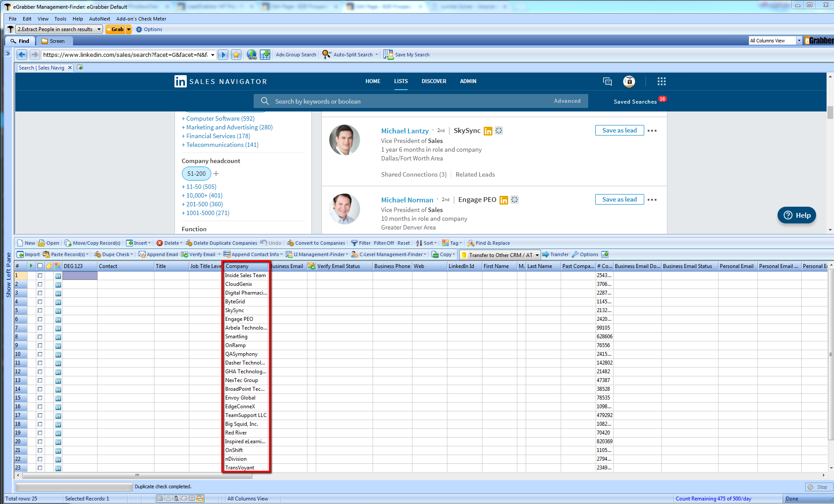Open the URL address history dropdown
This screenshot has height=504, width=834.
tap(213, 55)
